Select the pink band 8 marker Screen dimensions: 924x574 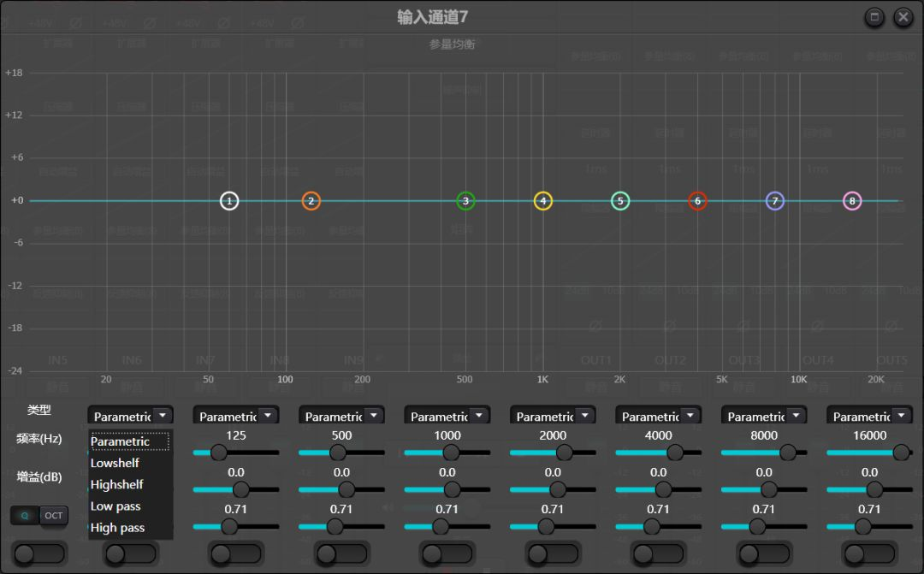click(x=852, y=200)
